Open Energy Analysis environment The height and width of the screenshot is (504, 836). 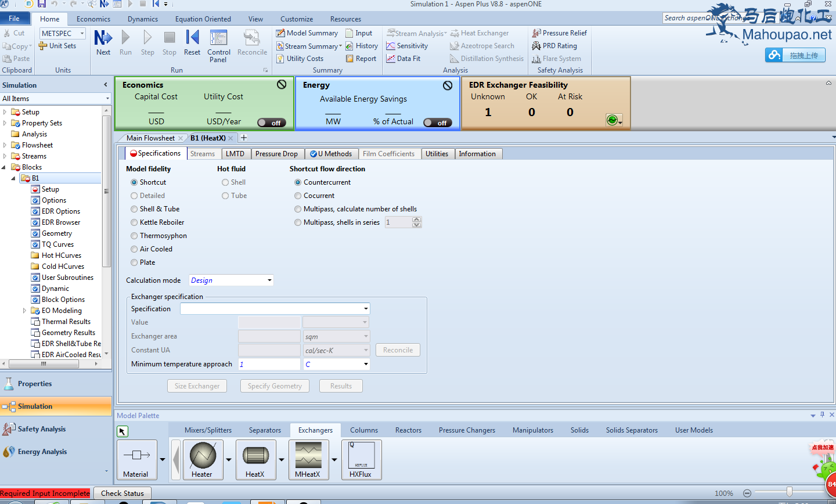[56, 452]
